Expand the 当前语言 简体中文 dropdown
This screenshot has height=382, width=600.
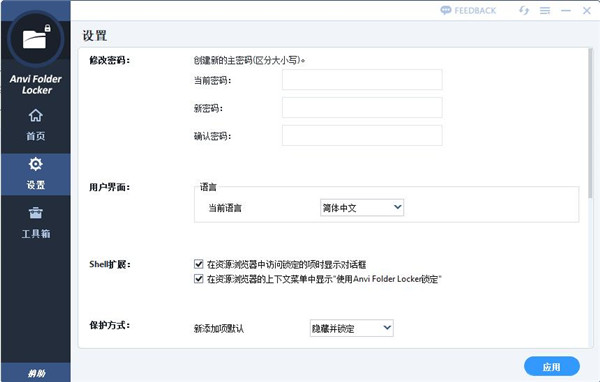[x=362, y=207]
